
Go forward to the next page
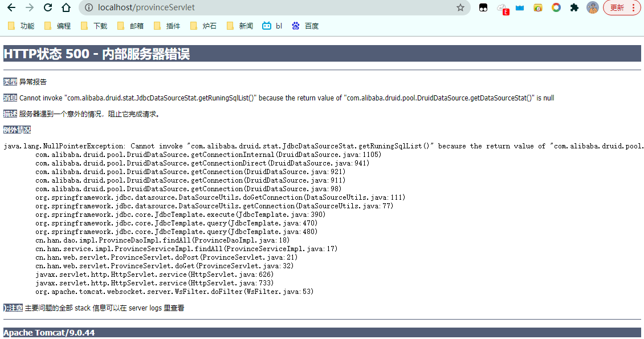[30, 7]
